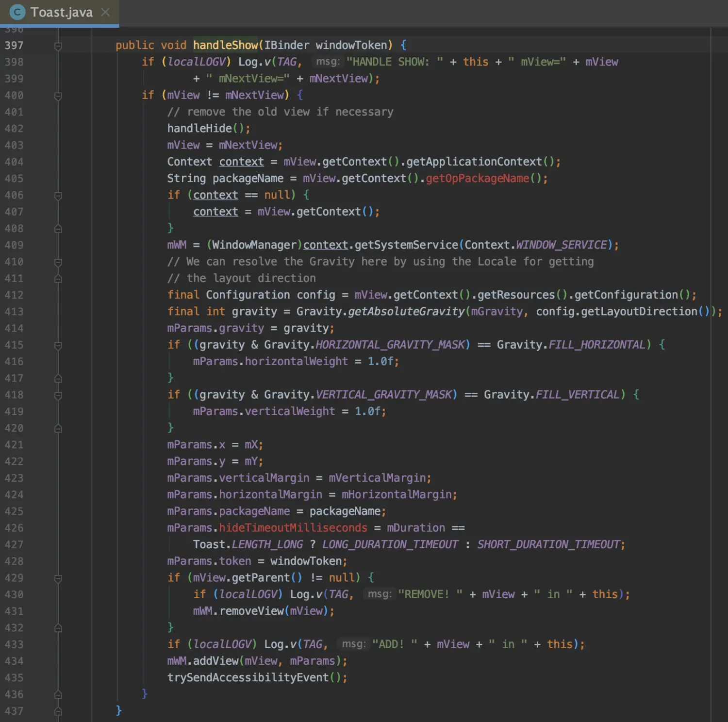
Task: Collapse the if block fold at line 400
Action: [x=58, y=96]
